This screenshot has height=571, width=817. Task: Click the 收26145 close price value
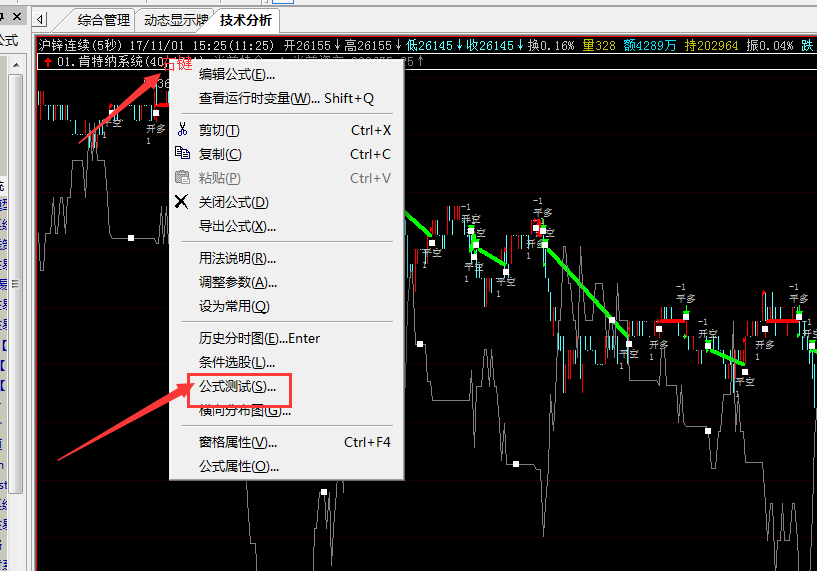point(494,45)
